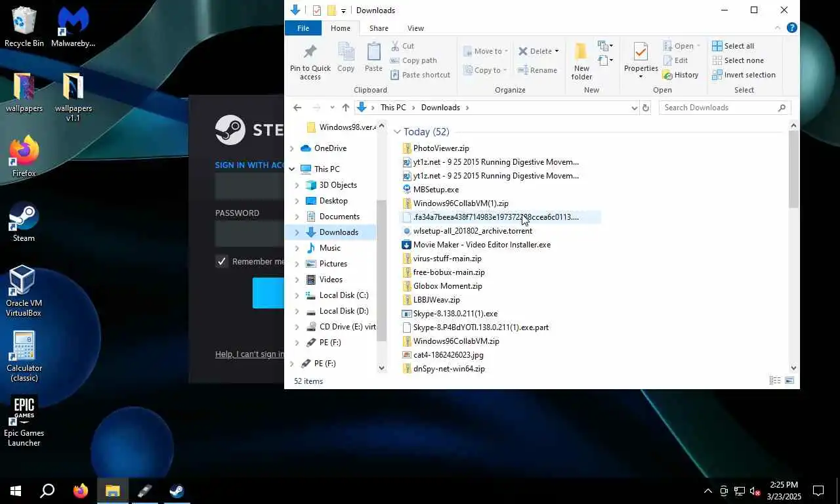Viewport: 840px width, 504px height.
Task: Collapse the This PC tree node
Action: tap(292, 169)
